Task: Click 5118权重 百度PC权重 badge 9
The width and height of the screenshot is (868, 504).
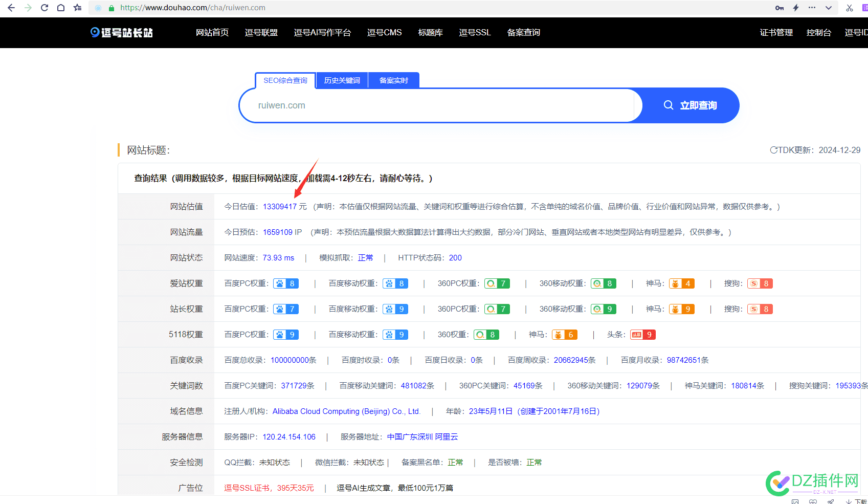Action: [x=286, y=335]
